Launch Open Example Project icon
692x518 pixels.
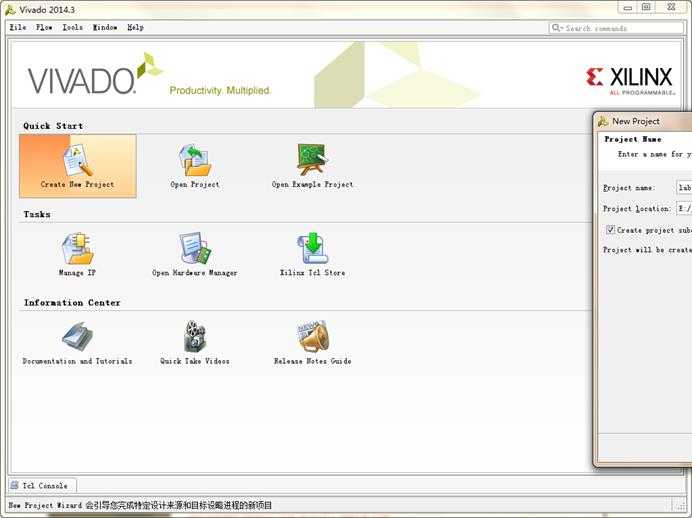click(x=312, y=159)
